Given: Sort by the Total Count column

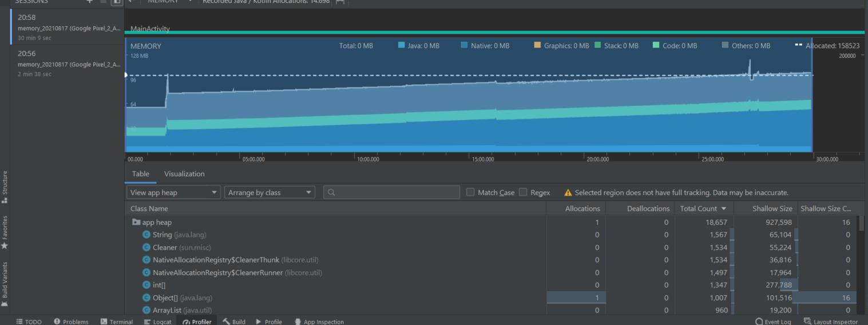Looking at the screenshot, I should pyautogui.click(x=703, y=208).
